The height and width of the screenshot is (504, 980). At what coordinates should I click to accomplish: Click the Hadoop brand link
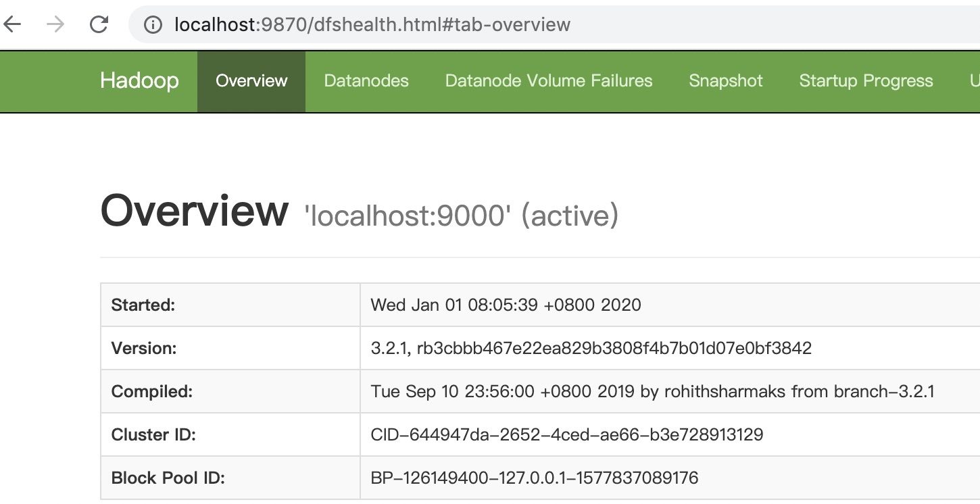[139, 81]
